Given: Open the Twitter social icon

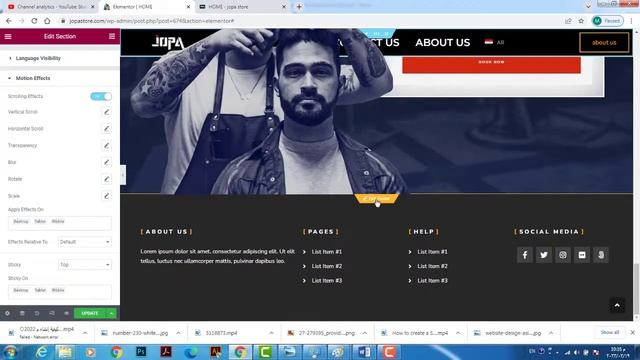Looking at the screenshot, I should click(x=544, y=255).
